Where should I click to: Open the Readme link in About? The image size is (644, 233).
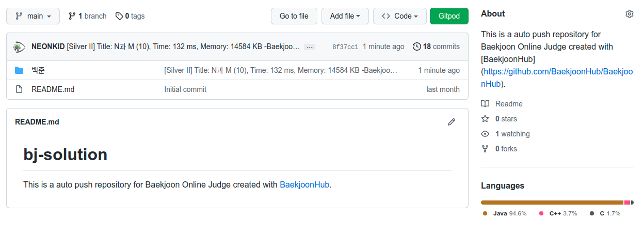(509, 104)
